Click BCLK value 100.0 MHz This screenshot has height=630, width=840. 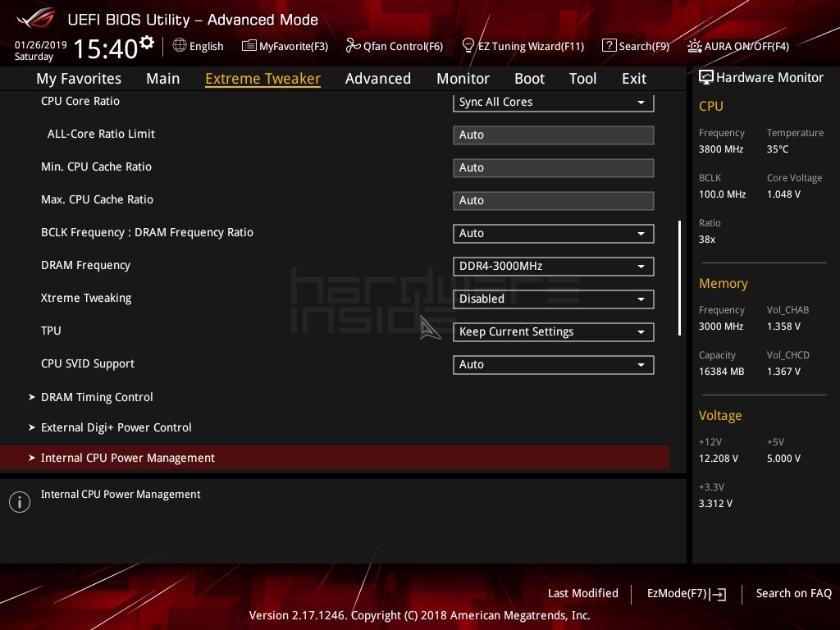tap(722, 194)
